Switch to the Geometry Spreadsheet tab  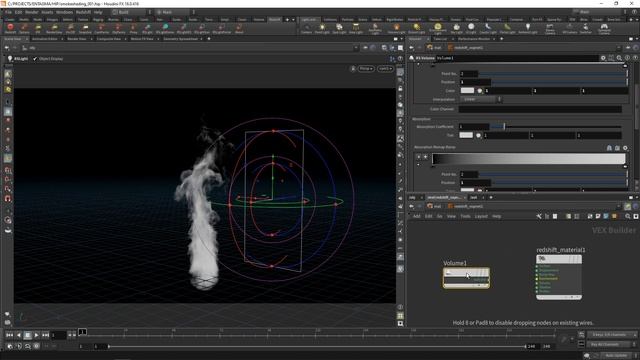(x=180, y=39)
